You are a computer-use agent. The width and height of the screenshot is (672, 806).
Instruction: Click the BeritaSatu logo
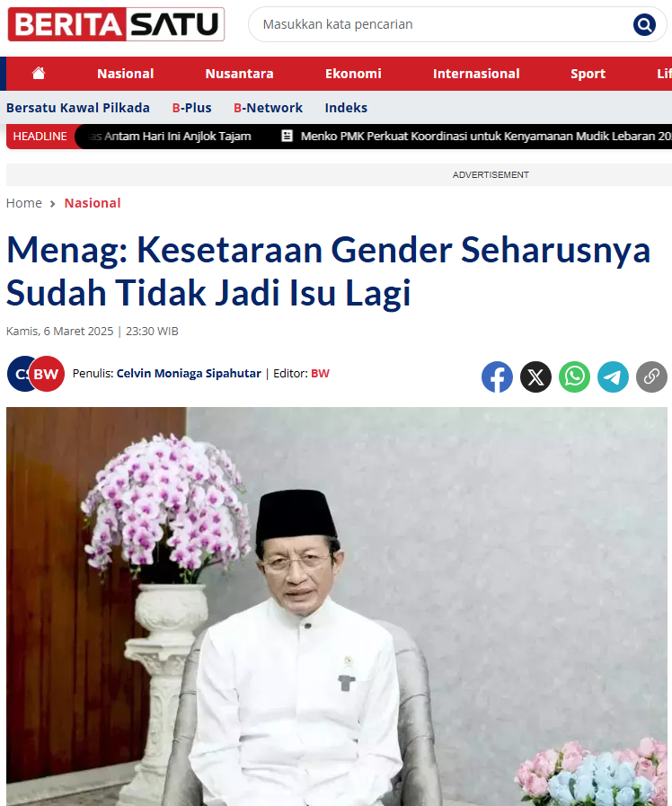tap(116, 24)
